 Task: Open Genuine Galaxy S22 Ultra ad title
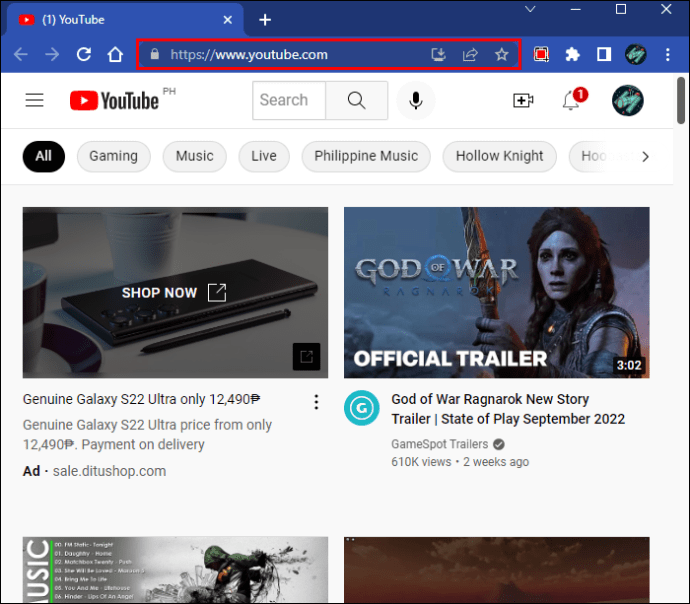point(141,399)
